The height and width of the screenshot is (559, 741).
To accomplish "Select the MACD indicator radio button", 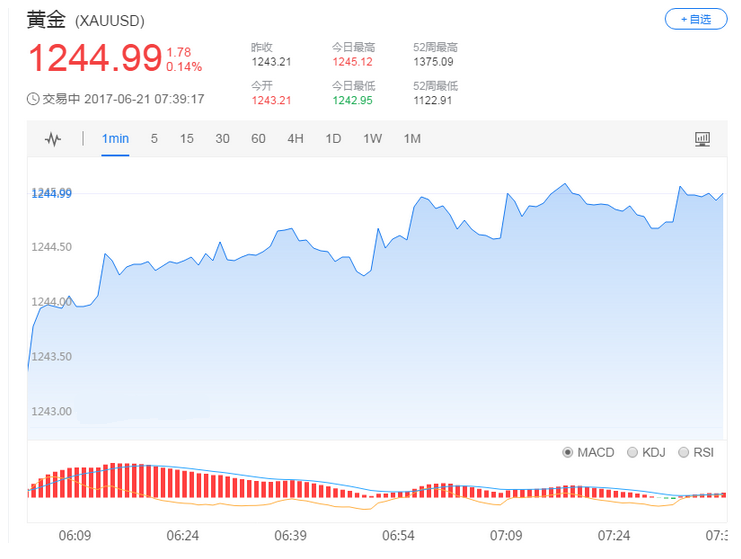I will point(568,453).
